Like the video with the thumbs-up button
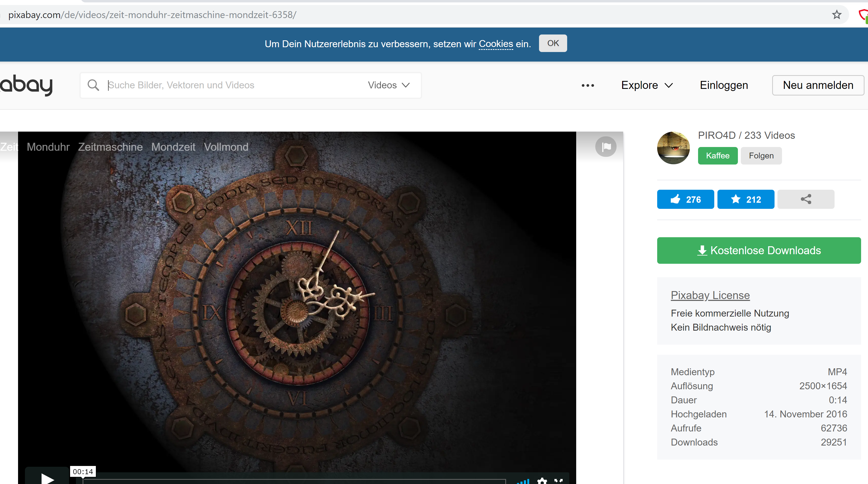868x484 pixels. point(685,199)
